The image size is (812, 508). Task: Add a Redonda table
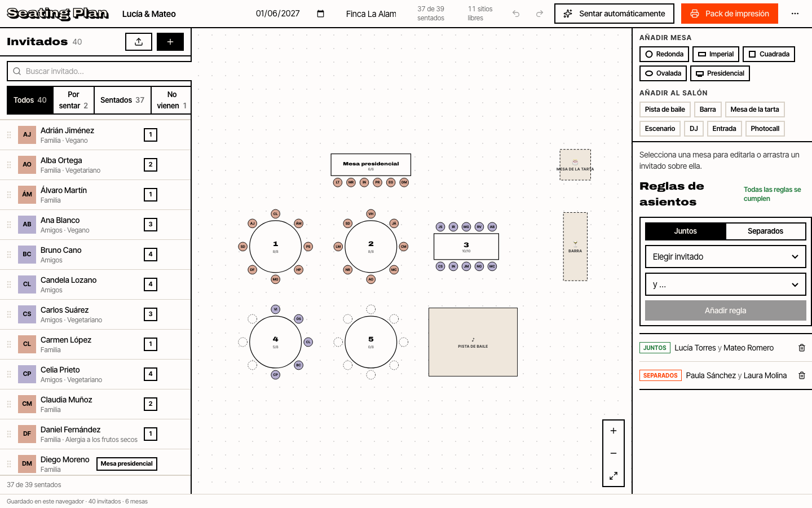(x=664, y=54)
